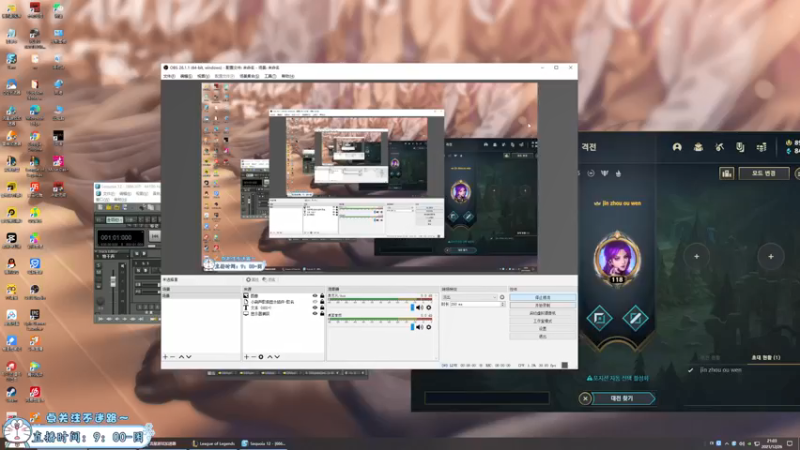The image size is (800, 450).
Task: Click the first empty invite plus slot in lobby
Action: tap(696, 257)
